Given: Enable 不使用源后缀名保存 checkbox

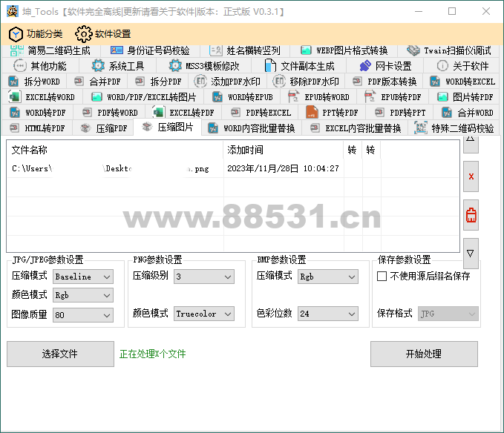Looking at the screenshot, I should (x=382, y=277).
